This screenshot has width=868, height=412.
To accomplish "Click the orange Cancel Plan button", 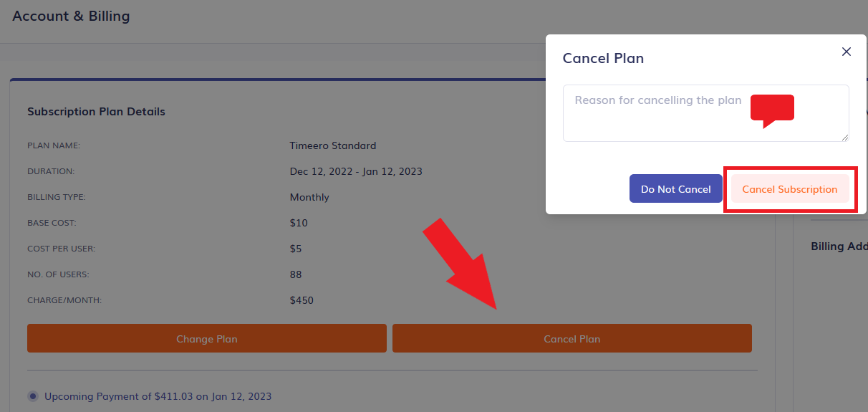I will click(x=572, y=338).
